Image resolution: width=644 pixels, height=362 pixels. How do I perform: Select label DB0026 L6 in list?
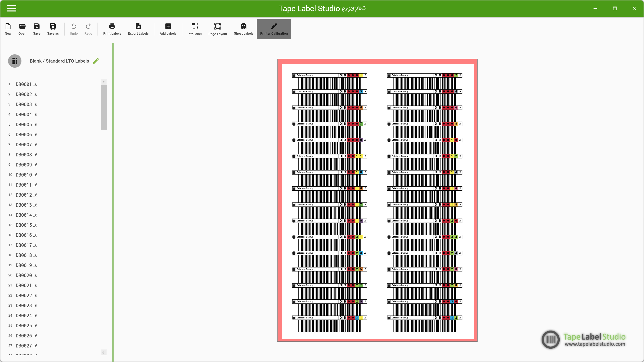click(26, 335)
